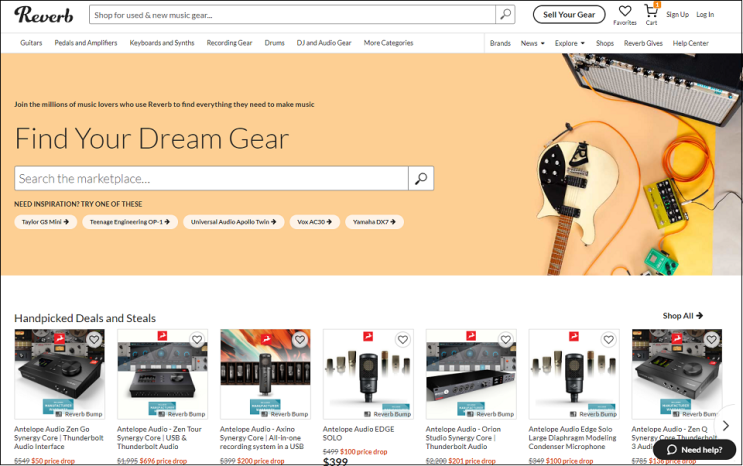This screenshot has height=466, width=743.
Task: Expand the Explore dropdown menu
Action: [x=570, y=43]
